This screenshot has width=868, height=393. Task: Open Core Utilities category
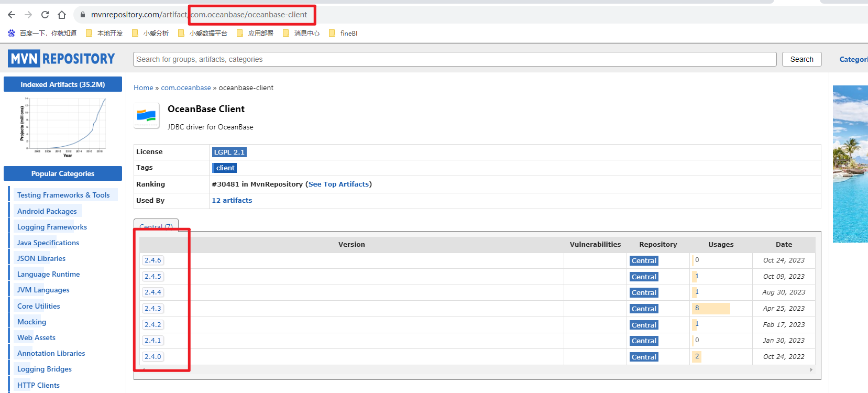point(39,306)
